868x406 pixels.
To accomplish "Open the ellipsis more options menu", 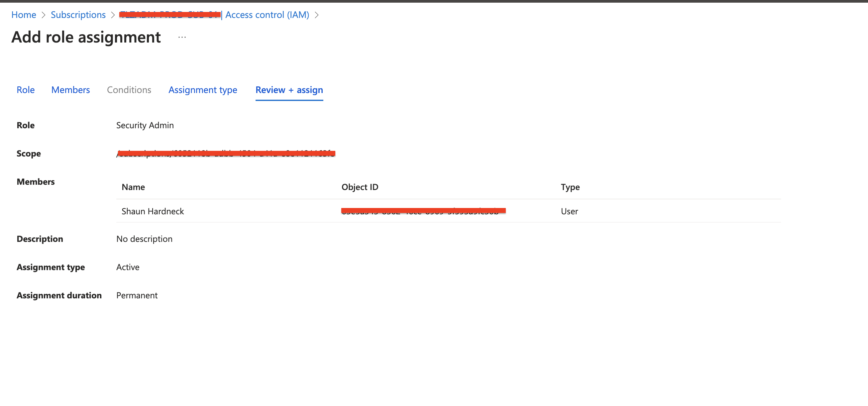I will pyautogui.click(x=182, y=38).
